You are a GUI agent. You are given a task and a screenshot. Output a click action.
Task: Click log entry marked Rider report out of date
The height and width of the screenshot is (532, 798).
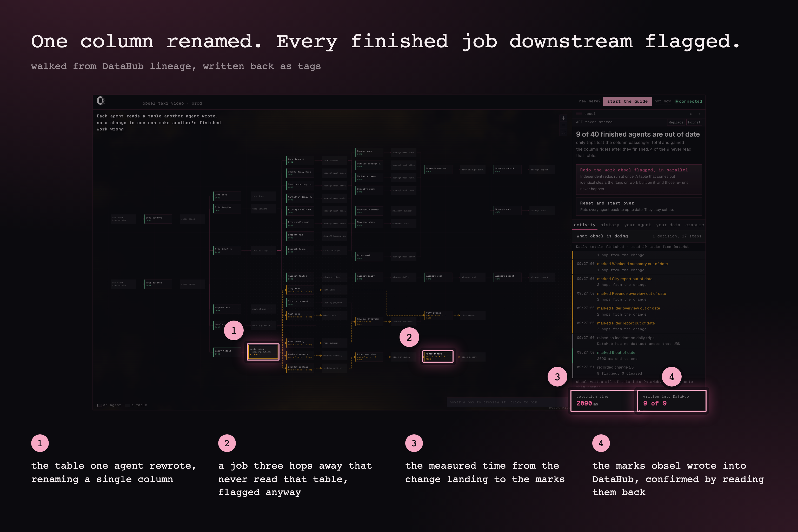(x=639, y=326)
